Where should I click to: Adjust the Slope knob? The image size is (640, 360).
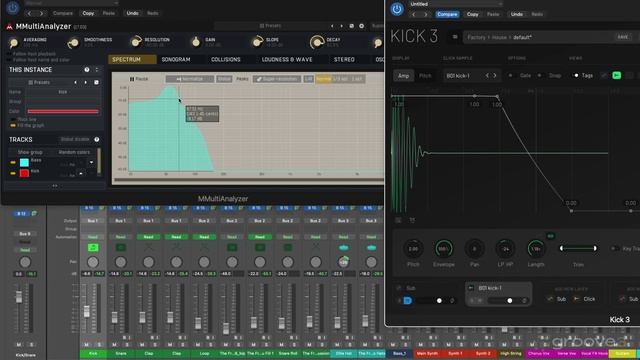tap(257, 42)
